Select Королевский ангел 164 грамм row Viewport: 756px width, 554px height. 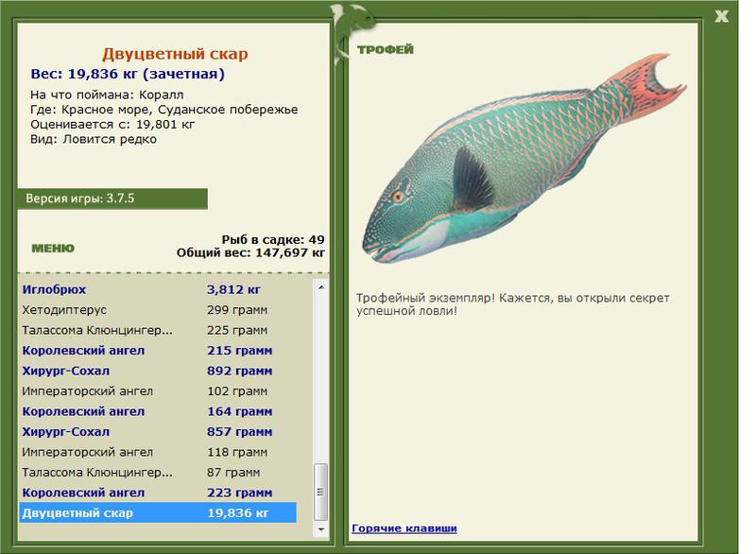(x=158, y=411)
